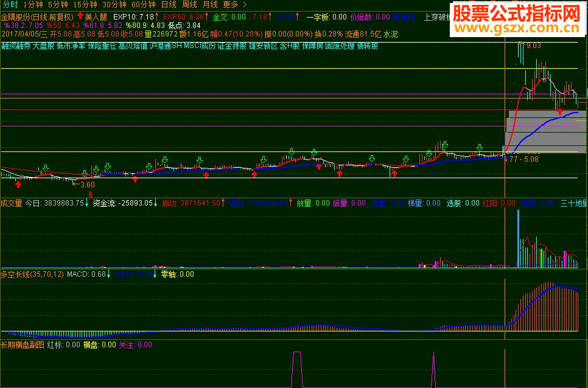Click the 选股: 0.00 value

click(x=463, y=203)
